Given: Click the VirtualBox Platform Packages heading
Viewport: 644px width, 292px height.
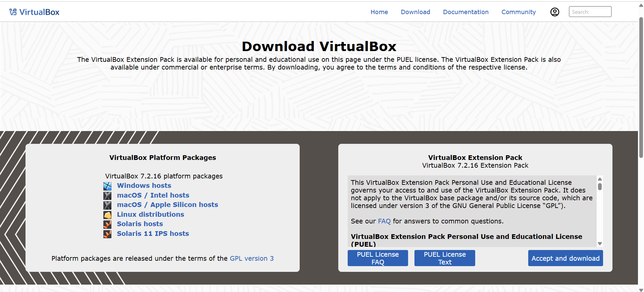Looking at the screenshot, I should [163, 158].
